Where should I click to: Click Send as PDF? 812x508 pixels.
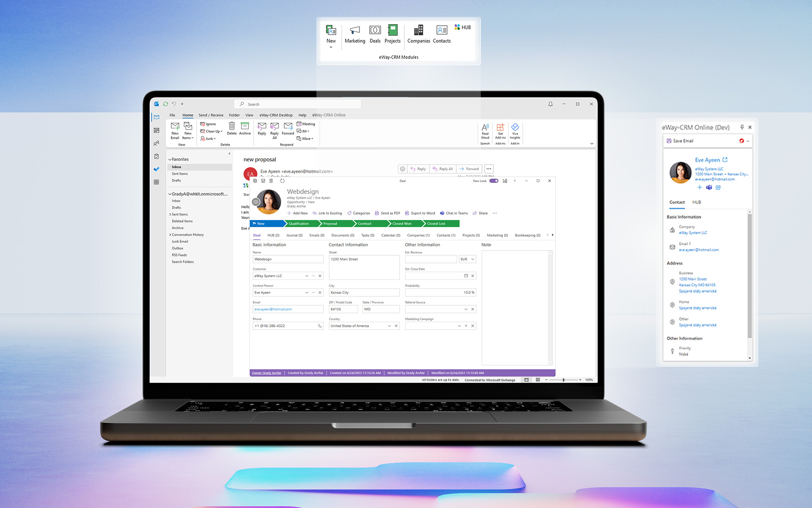point(387,213)
